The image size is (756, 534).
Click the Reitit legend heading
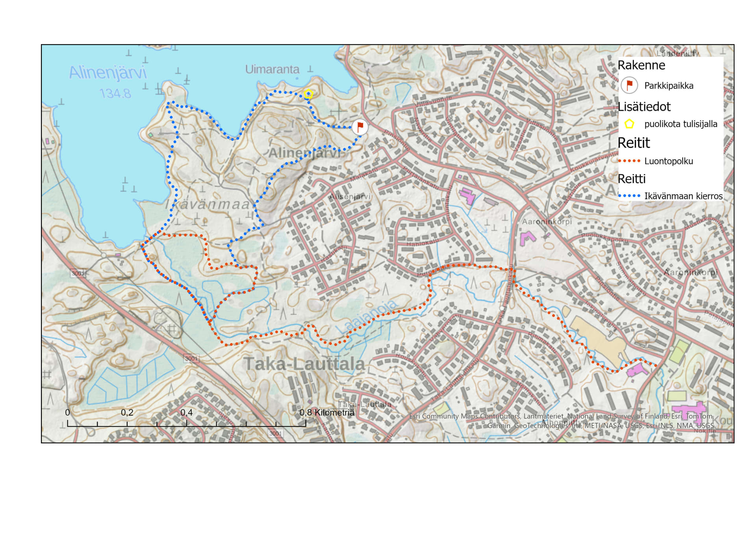point(634,143)
